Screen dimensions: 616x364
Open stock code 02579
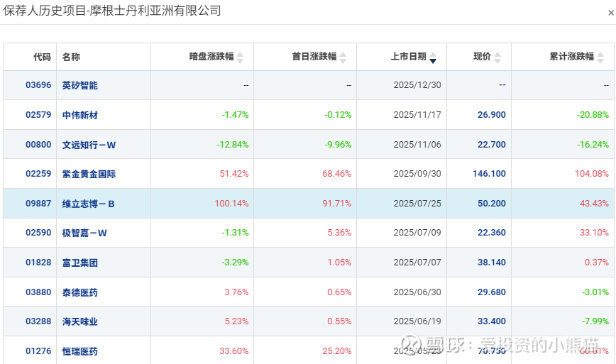click(38, 115)
